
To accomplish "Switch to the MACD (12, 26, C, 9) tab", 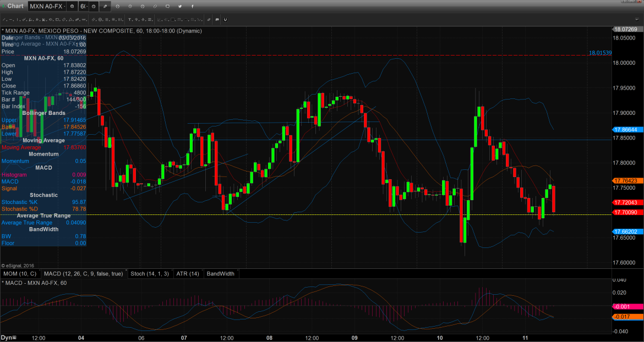I will pyautogui.click(x=83, y=273).
